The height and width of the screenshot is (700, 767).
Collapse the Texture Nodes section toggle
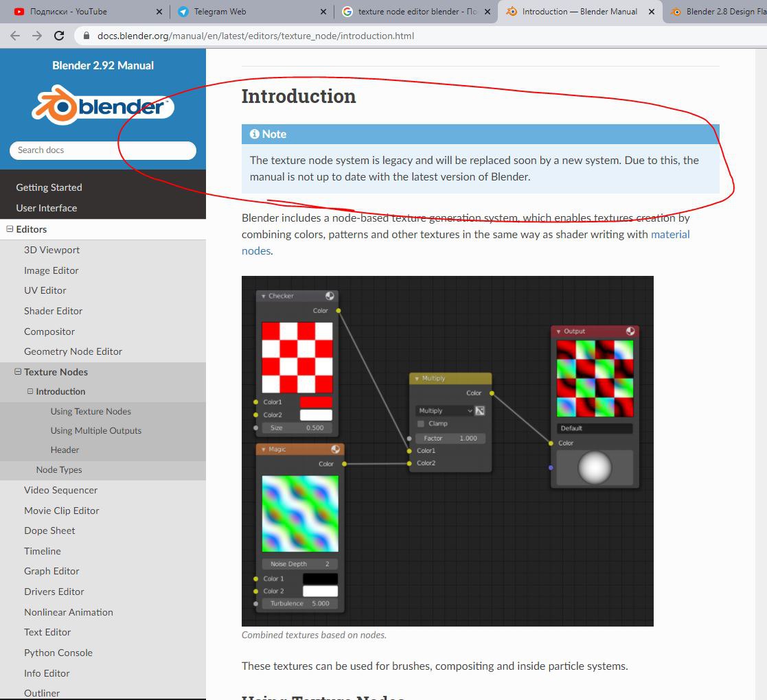(x=18, y=371)
